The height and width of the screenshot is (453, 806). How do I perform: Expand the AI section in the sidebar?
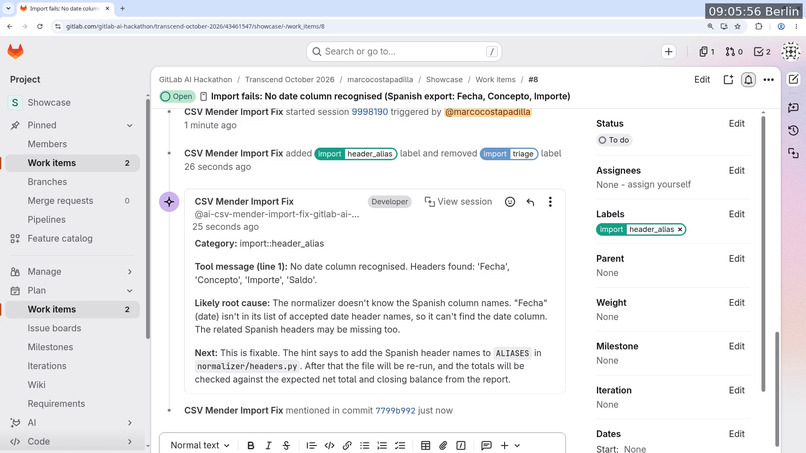click(x=130, y=423)
